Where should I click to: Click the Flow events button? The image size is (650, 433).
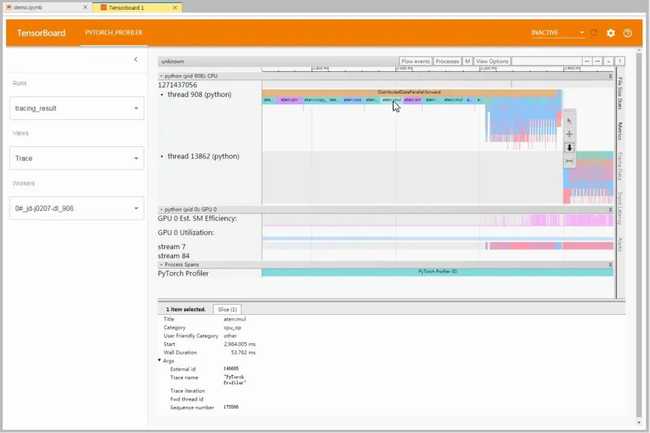coord(415,61)
